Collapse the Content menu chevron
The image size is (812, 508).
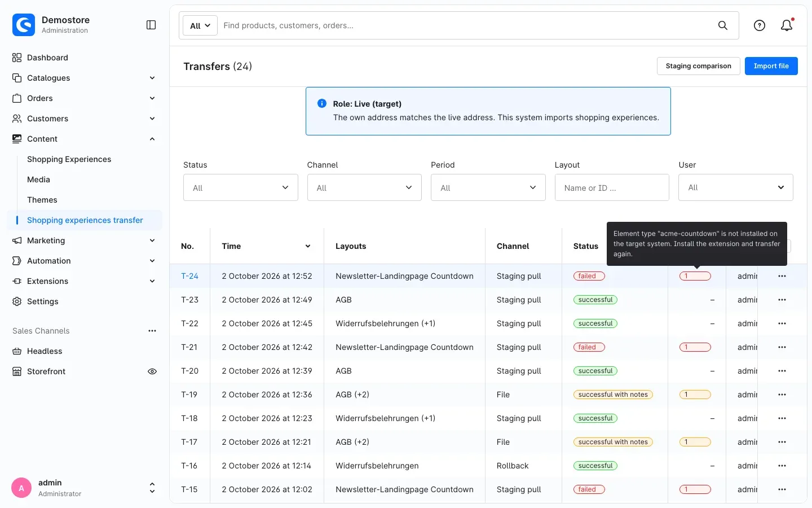click(x=152, y=139)
